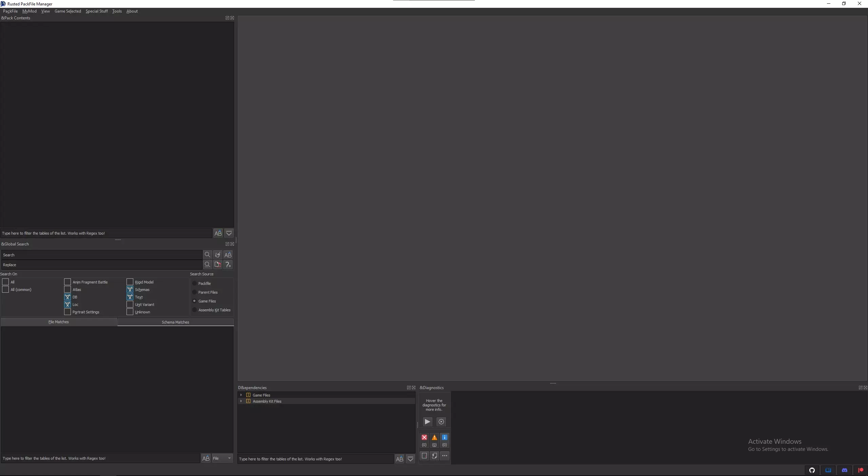Expand the Game Files dependency node
Image resolution: width=868 pixels, height=476 pixels.
point(241,395)
